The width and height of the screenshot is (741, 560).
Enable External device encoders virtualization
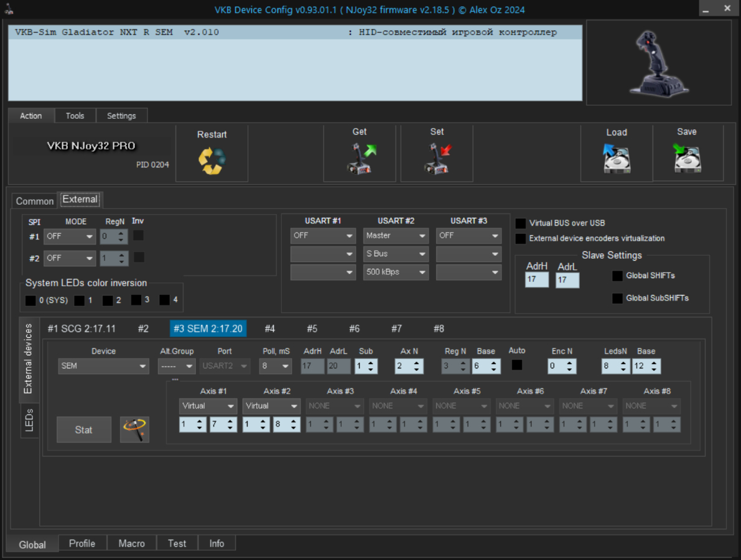pos(520,238)
